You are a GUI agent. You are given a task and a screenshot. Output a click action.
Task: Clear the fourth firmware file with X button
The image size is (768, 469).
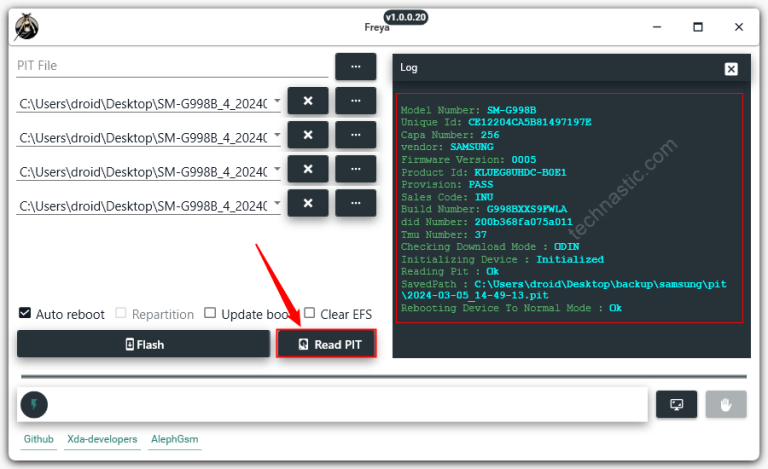click(x=308, y=203)
